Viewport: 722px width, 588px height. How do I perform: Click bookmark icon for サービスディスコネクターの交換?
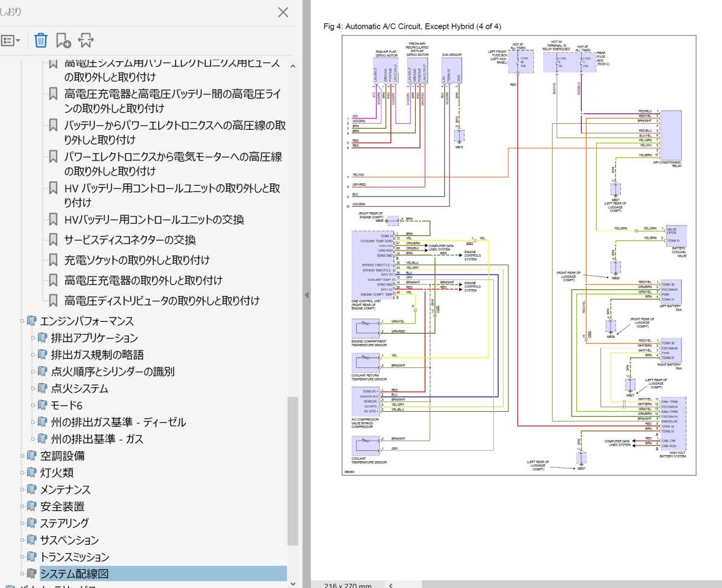point(53,240)
